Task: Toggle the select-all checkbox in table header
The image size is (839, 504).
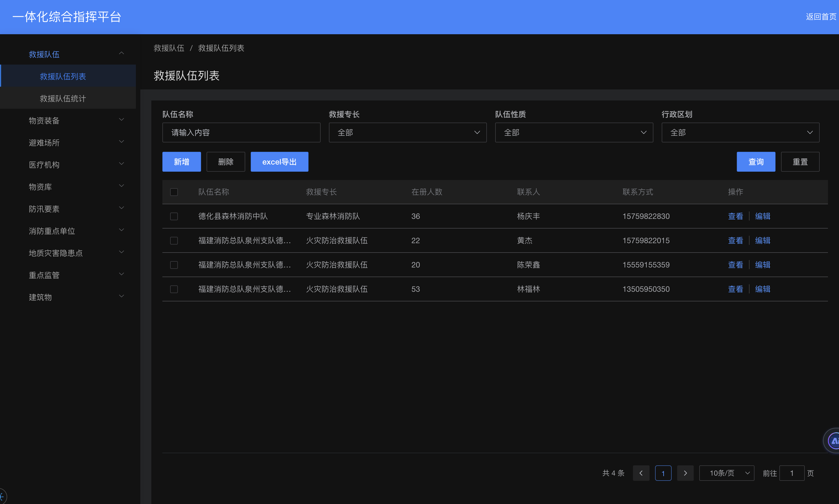Action: pos(174,192)
